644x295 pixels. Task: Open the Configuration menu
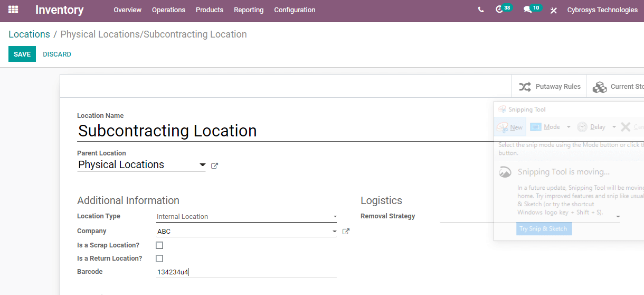[x=295, y=10]
